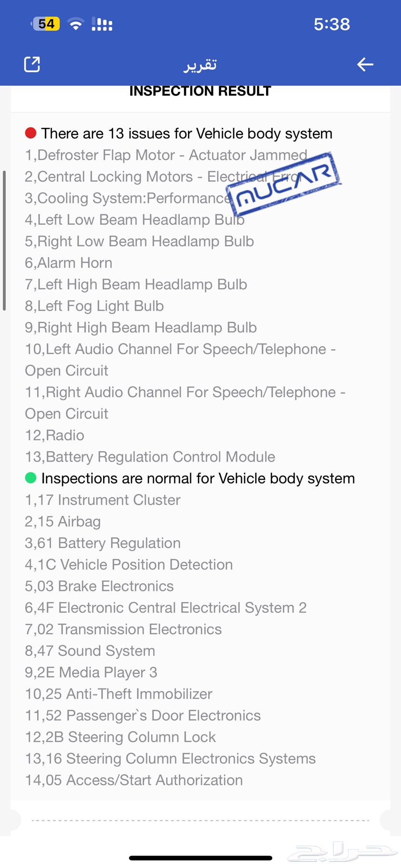
Task: Tap the home indicator bar at bottom
Action: click(x=200, y=858)
